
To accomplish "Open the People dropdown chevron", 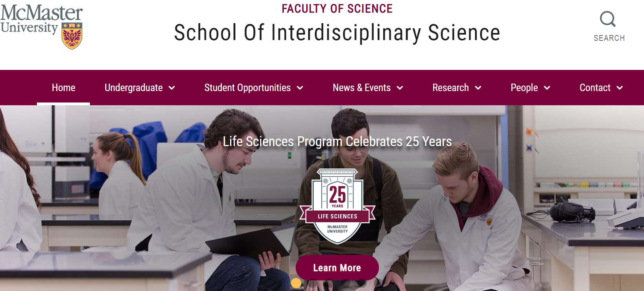I will tap(547, 88).
